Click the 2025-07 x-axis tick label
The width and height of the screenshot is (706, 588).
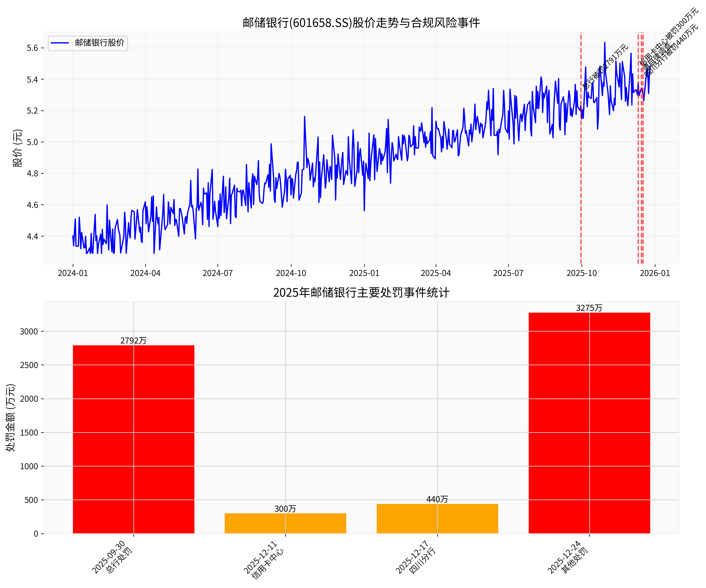[x=508, y=273]
